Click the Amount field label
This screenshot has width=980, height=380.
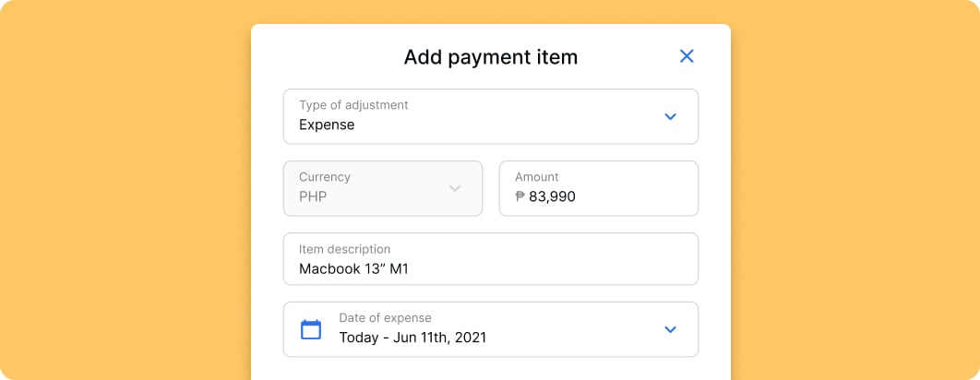537,177
